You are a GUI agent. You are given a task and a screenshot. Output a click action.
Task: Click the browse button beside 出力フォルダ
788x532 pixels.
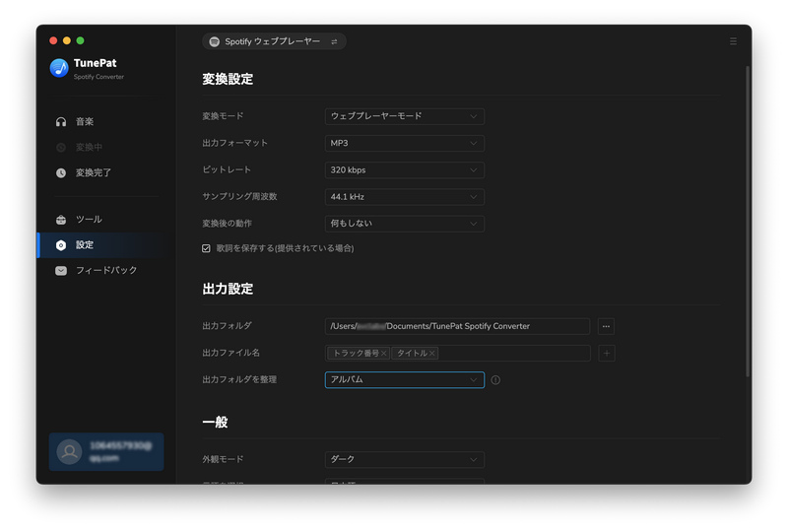click(606, 326)
